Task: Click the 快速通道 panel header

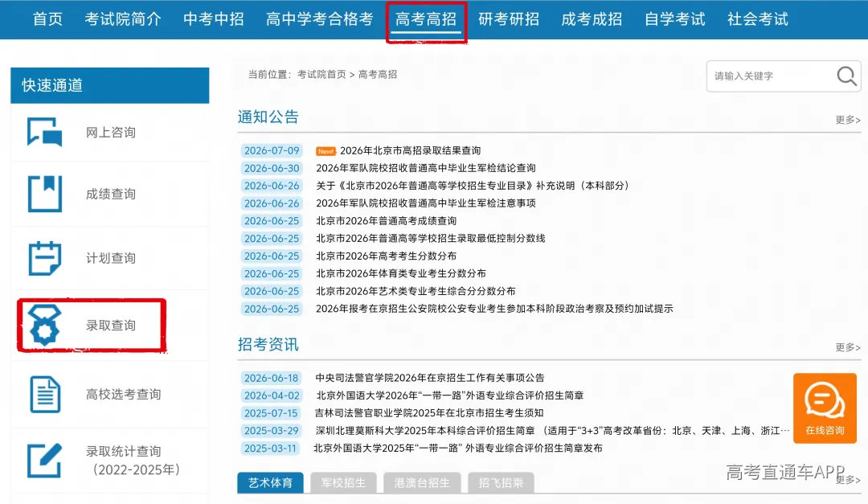Action: [x=109, y=85]
